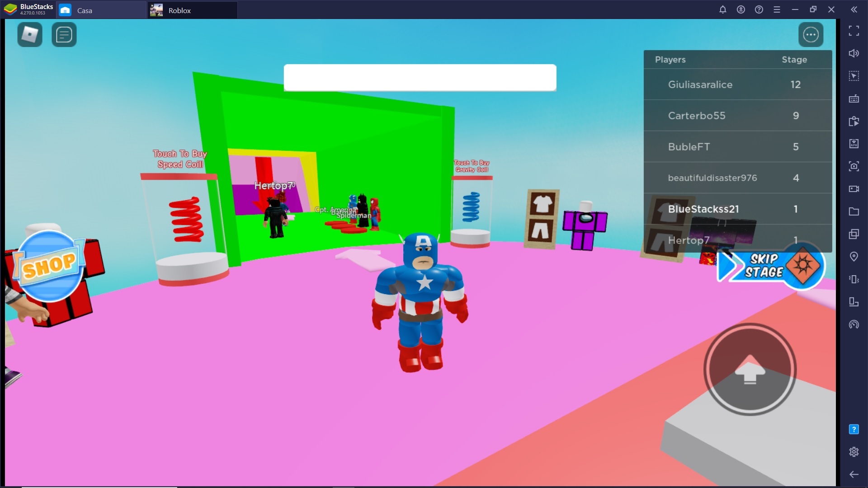Click the BlueStacks account profile icon

pos(741,9)
